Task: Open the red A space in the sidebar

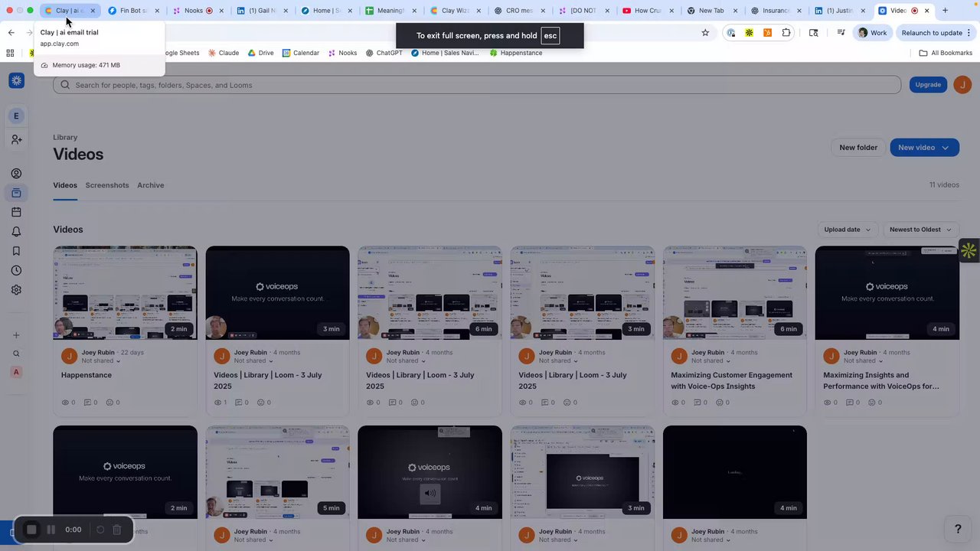Action: (16, 372)
